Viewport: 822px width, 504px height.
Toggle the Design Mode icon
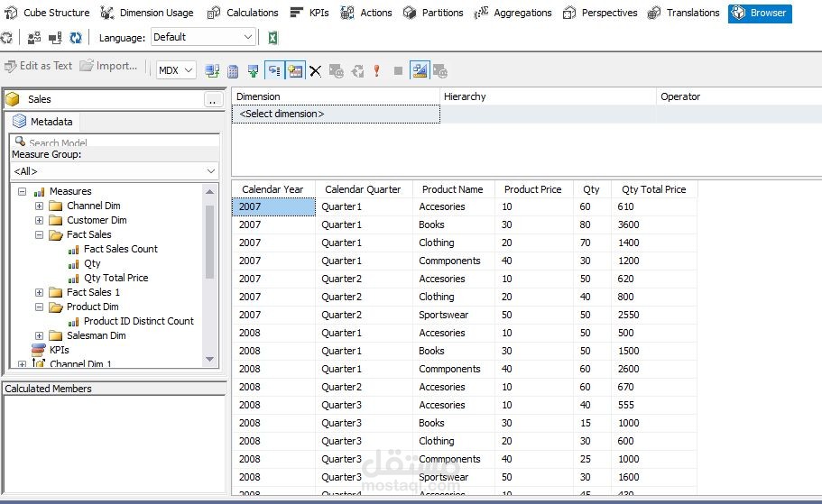[420, 70]
